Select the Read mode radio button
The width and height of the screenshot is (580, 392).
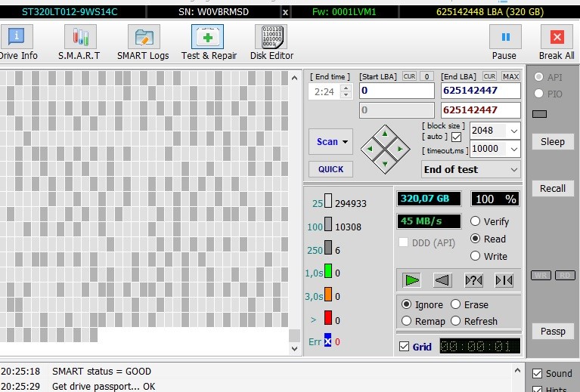click(476, 239)
